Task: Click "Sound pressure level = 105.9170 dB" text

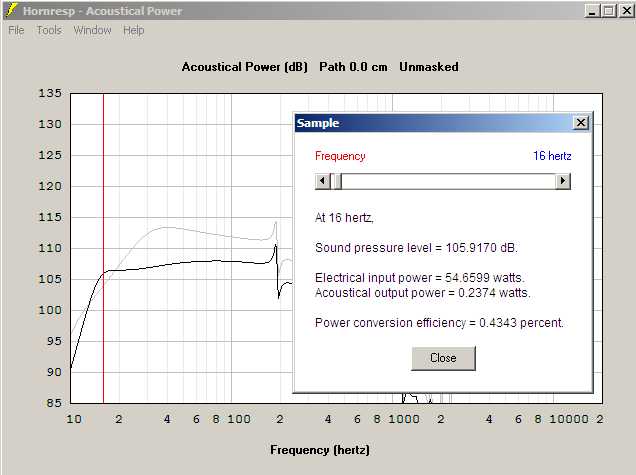Action: (x=416, y=247)
